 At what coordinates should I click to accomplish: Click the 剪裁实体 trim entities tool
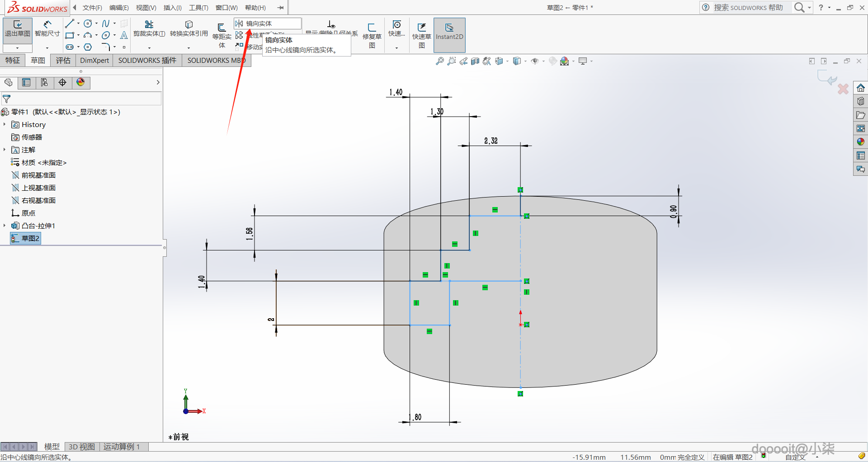(149, 28)
